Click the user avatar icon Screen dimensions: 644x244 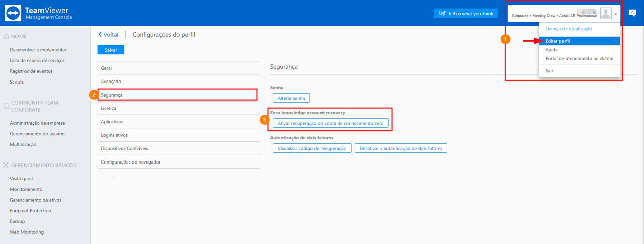[606, 14]
